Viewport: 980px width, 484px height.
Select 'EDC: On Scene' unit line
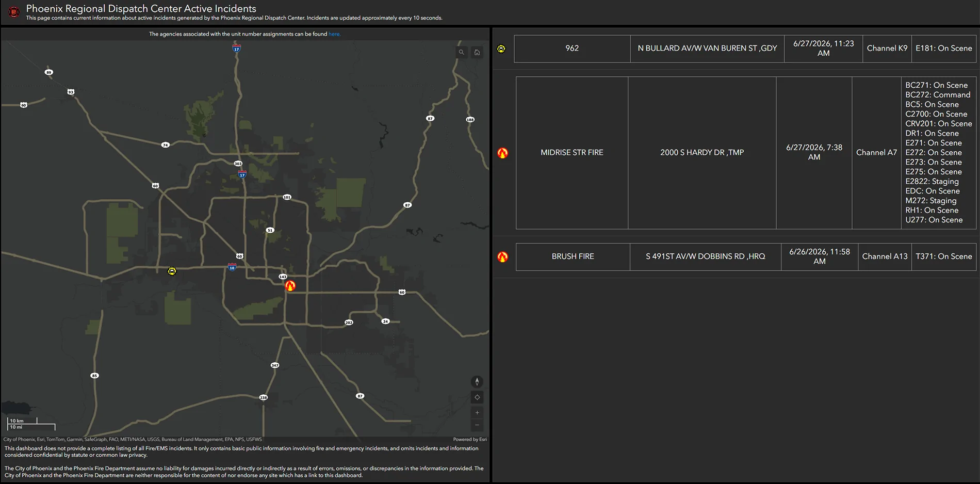pyautogui.click(x=933, y=191)
